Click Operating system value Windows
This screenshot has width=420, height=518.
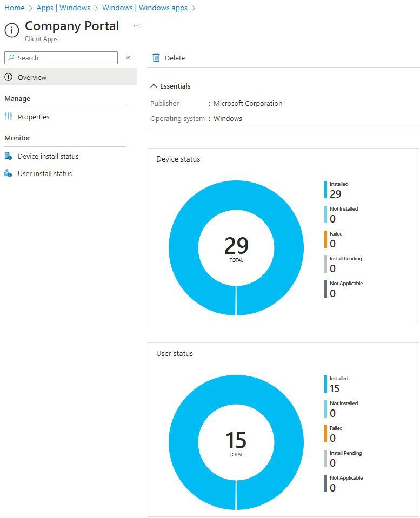228,119
